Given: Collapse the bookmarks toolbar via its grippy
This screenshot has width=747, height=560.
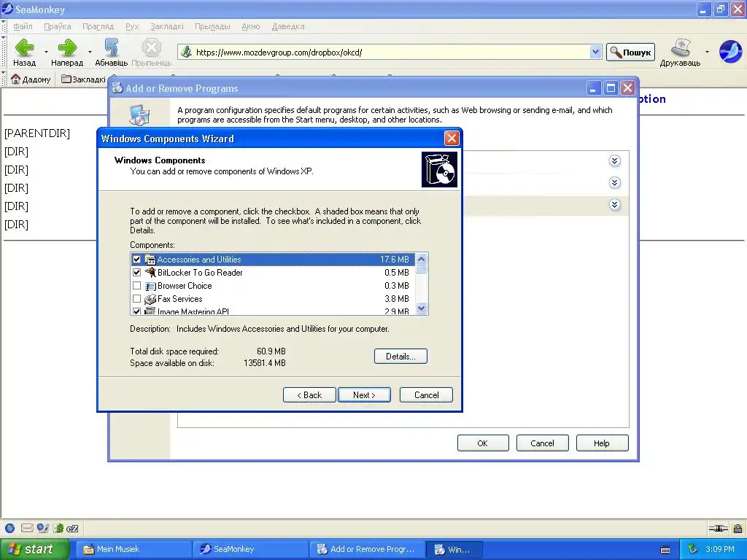Looking at the screenshot, I should point(4,79).
